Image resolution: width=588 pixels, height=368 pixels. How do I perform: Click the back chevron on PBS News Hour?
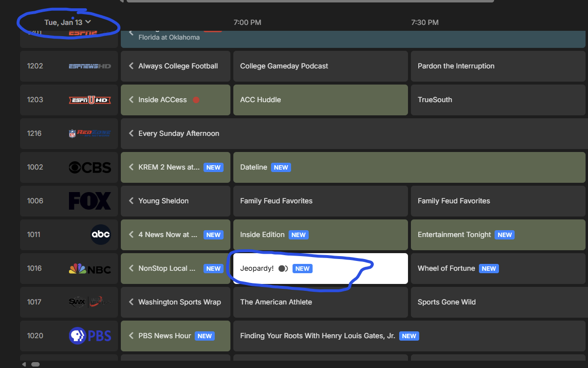131,336
